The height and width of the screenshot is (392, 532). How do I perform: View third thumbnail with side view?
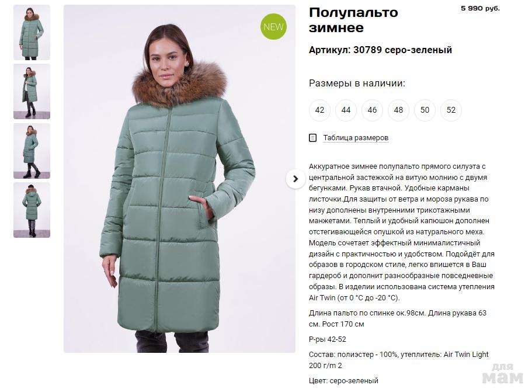tap(32, 151)
